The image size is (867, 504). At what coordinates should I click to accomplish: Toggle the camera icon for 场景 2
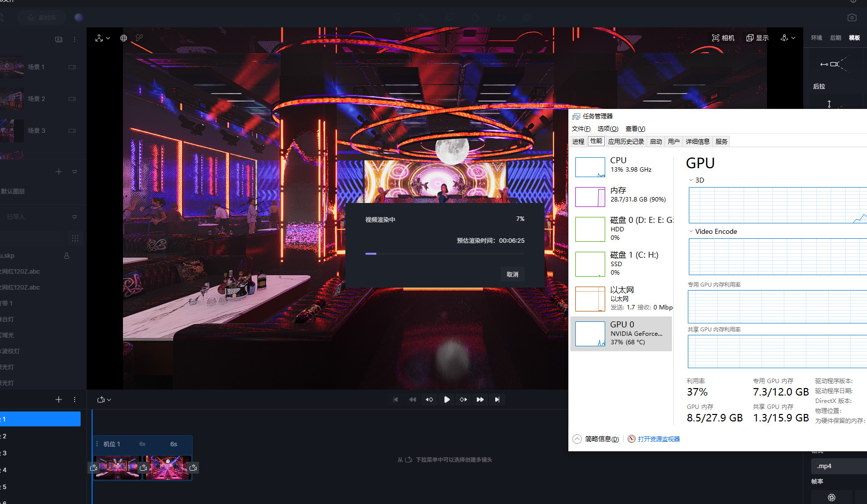click(x=72, y=99)
